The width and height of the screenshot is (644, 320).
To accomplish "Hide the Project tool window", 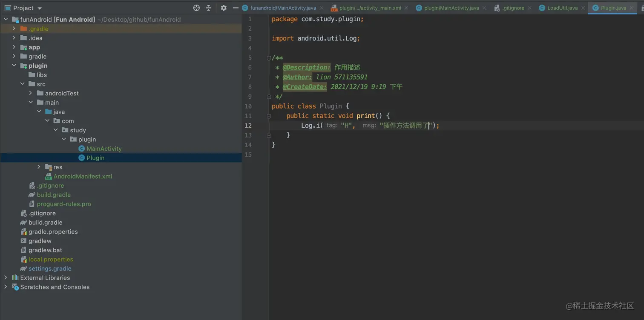I will [x=236, y=8].
